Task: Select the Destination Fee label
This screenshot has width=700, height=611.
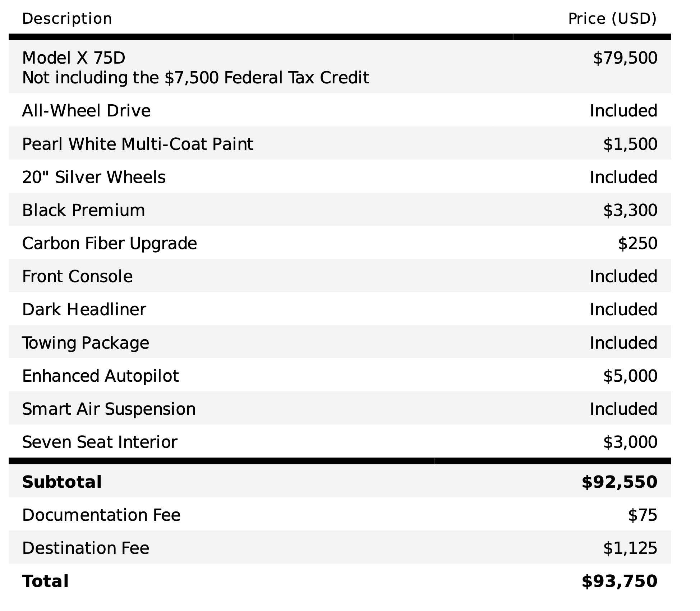Action: 86,548
